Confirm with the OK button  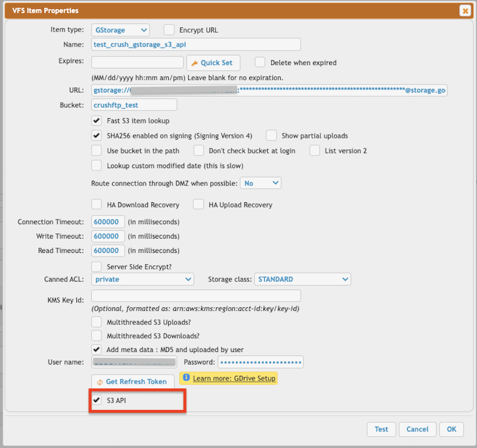[451, 429]
